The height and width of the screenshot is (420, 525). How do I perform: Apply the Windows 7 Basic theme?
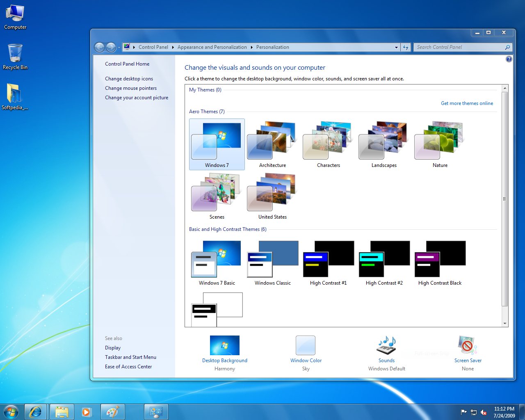tap(217, 262)
